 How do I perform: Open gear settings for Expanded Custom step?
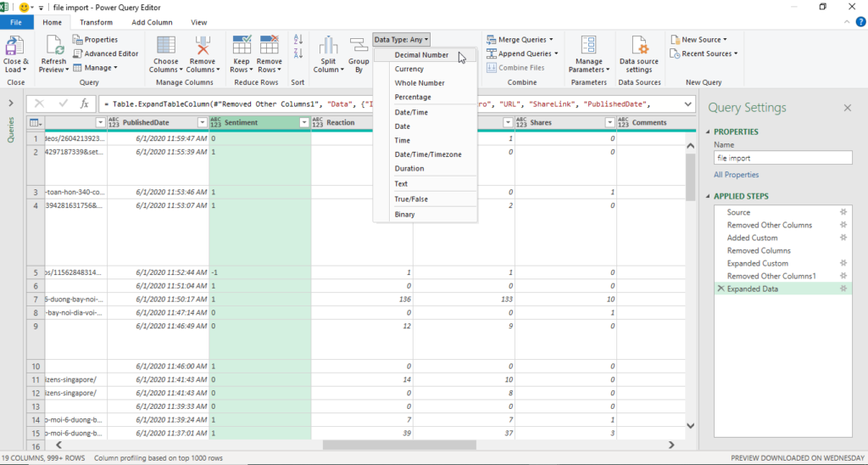click(x=843, y=263)
